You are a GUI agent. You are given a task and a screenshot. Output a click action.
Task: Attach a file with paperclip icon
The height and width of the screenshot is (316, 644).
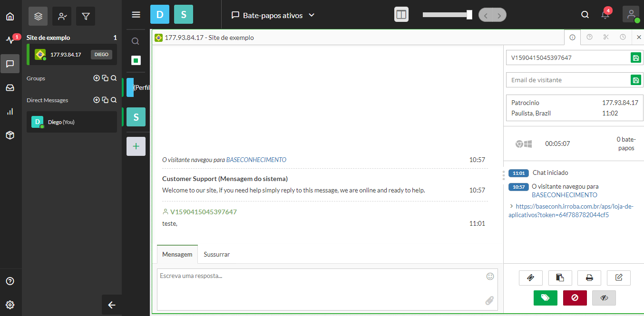(x=489, y=300)
